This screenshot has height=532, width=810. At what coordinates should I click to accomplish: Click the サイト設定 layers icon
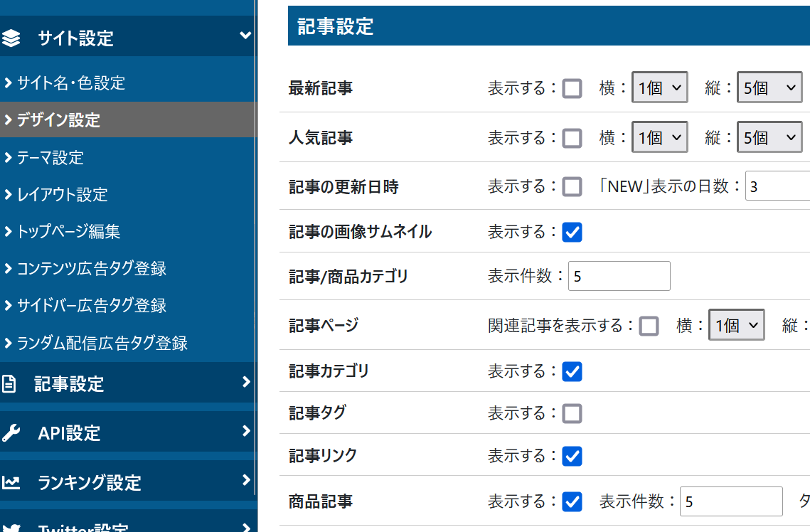[x=11, y=38]
